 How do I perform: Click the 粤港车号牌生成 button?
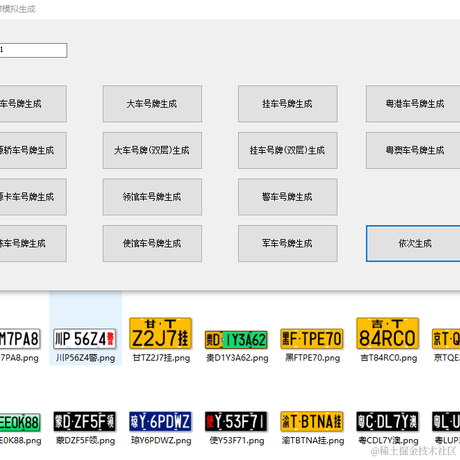click(413, 104)
